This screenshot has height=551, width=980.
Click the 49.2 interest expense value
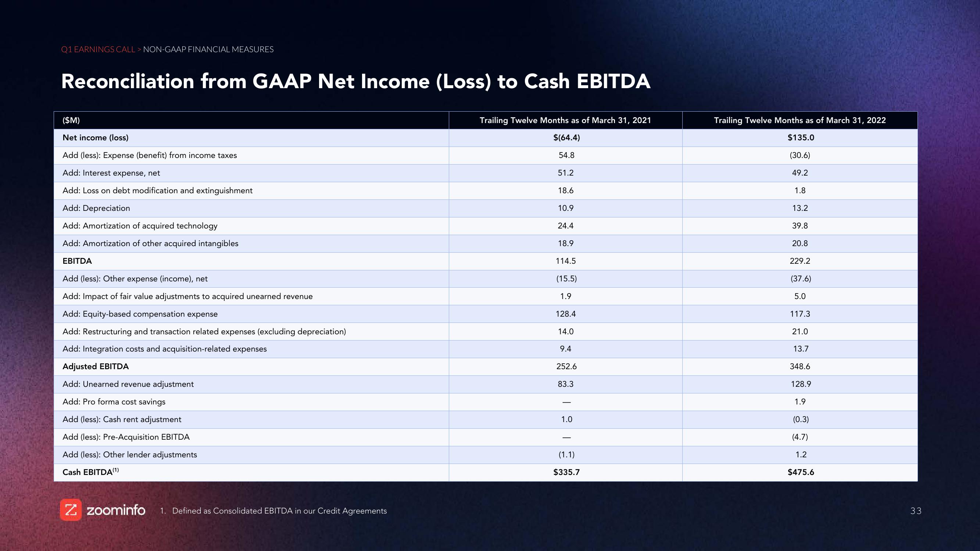point(800,173)
